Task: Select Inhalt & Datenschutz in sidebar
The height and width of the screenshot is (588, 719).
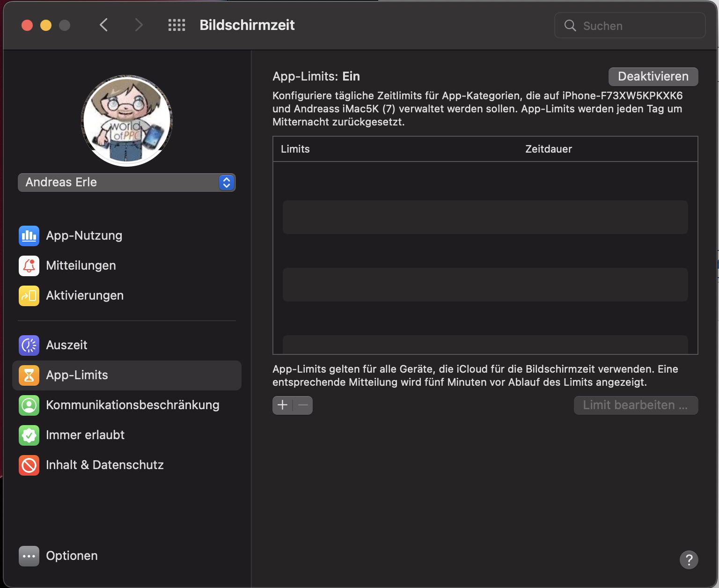Action: pos(126,465)
